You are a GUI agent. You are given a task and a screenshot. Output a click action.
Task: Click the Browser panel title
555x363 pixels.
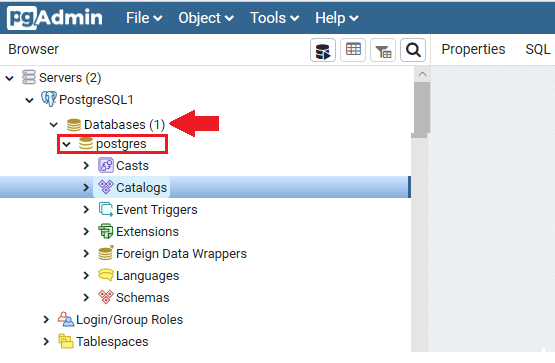[34, 49]
